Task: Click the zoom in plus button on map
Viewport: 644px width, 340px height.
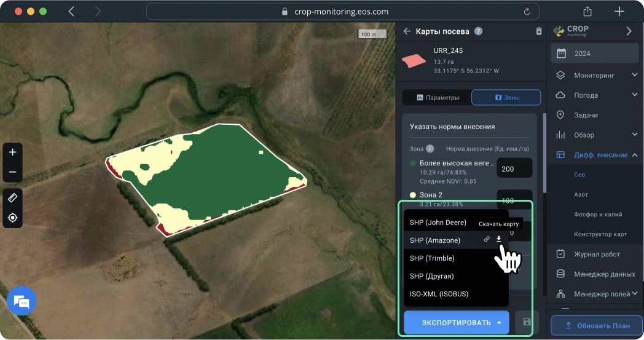Action: (12, 152)
